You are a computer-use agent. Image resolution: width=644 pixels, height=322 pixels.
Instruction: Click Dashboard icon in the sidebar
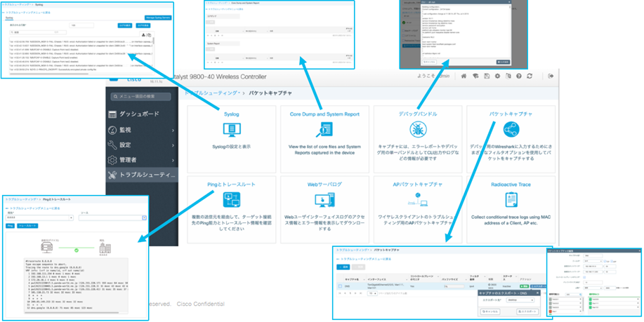[112, 114]
